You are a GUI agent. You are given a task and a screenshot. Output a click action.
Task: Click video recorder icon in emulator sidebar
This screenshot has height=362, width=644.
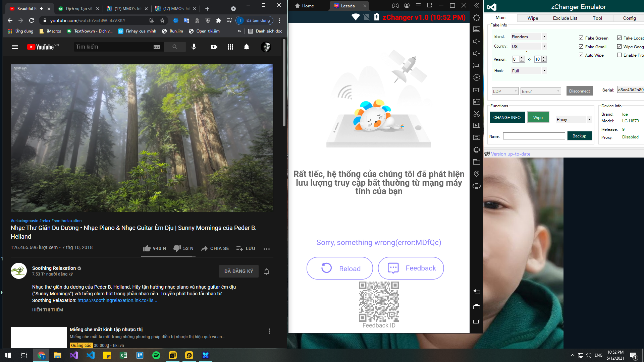coord(477,125)
